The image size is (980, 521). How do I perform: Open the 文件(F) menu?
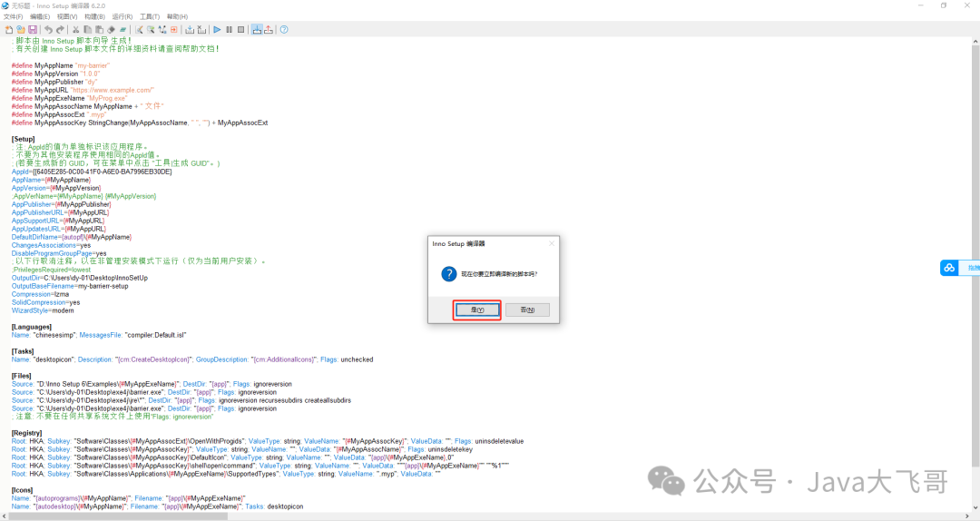13,17
